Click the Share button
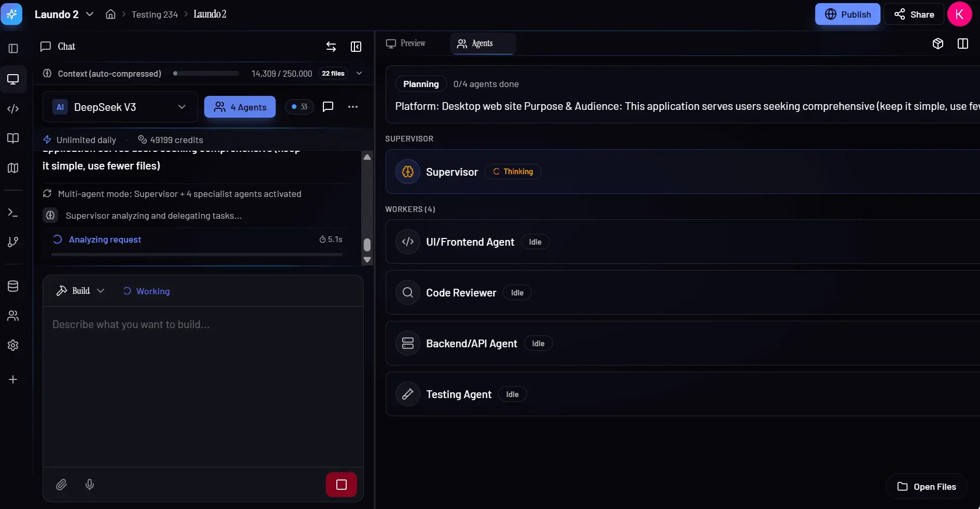 (x=914, y=14)
